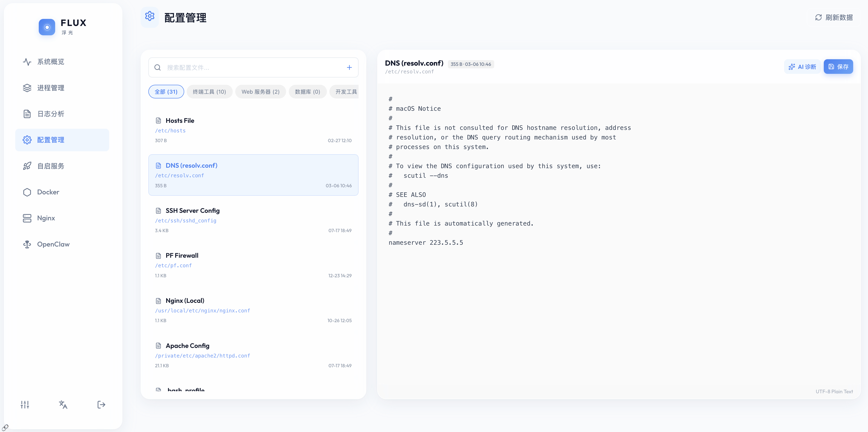Switch to the 开发工具 filter tab
Image resolution: width=868 pixels, height=432 pixels.
click(346, 91)
